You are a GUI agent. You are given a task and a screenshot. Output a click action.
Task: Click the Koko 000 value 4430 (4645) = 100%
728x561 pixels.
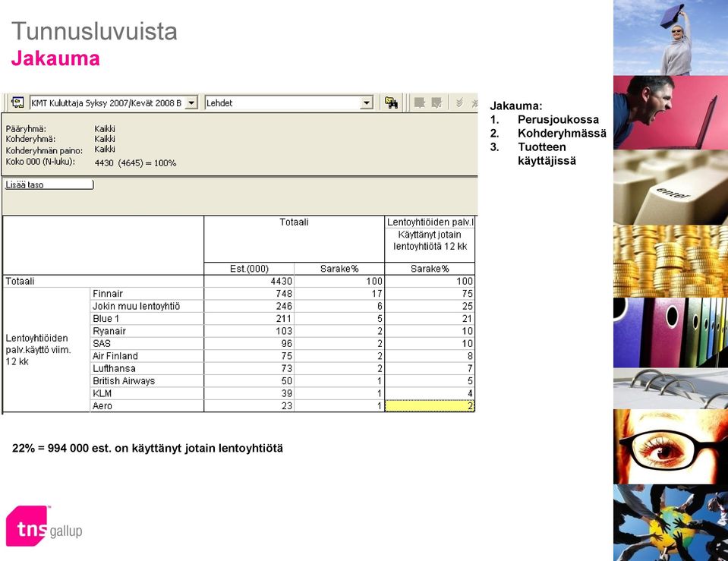click(135, 163)
